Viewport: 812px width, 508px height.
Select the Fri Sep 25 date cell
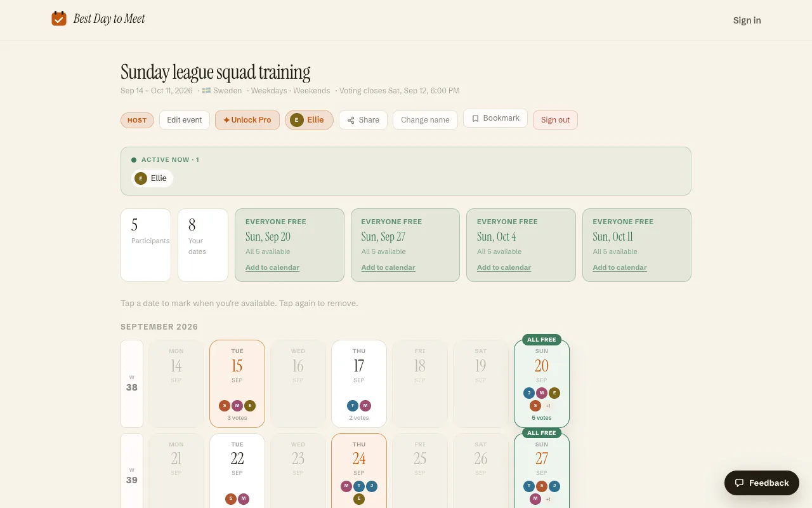(x=420, y=471)
